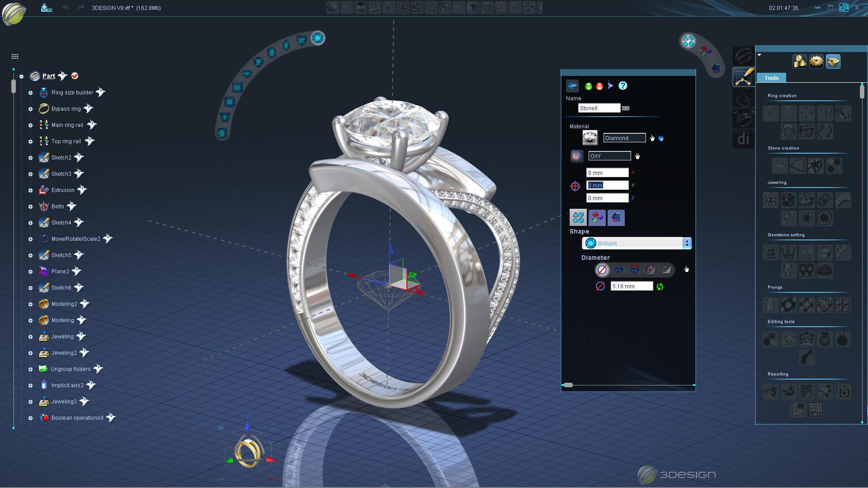Click the help question mark button
Screen dimensions: 868x488
tap(623, 85)
